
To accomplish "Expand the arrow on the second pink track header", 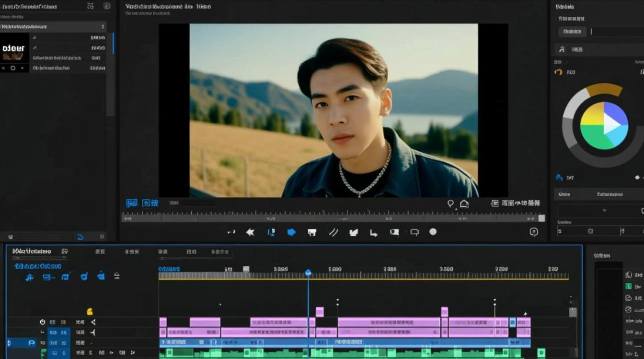I will click(x=93, y=332).
